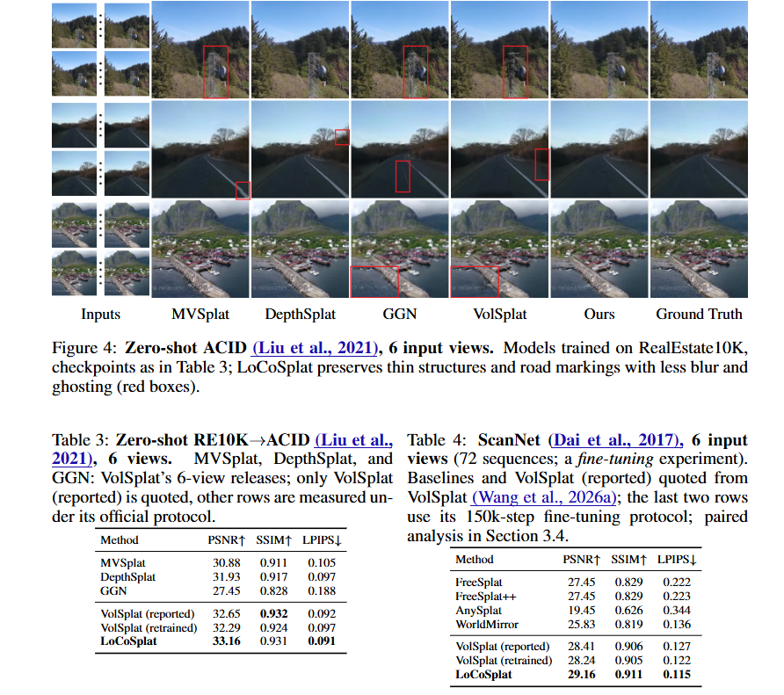784x695 pixels.
Task: Open the Liu et al., 2021 citation in Figure 4 caption
Action: click(x=315, y=348)
